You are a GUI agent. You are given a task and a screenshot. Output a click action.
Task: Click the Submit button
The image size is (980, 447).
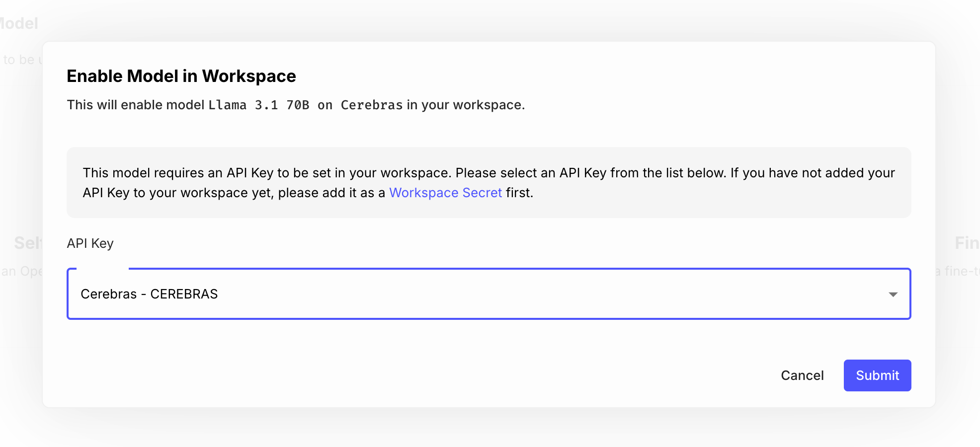point(877,375)
